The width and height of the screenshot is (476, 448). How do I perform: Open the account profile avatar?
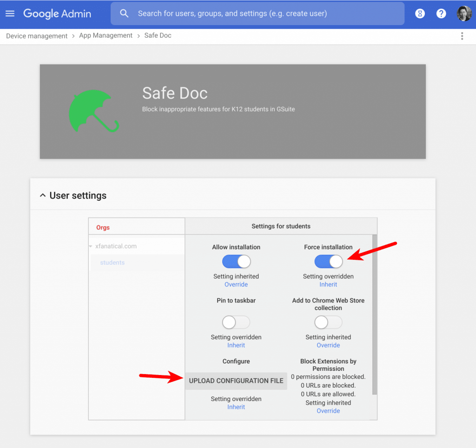464,13
